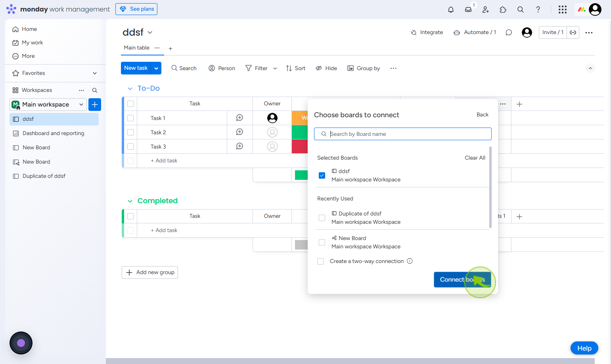Viewport: 611px width, 364px height.
Task: Open Task 2 conversation bubble icon
Action: (x=239, y=132)
